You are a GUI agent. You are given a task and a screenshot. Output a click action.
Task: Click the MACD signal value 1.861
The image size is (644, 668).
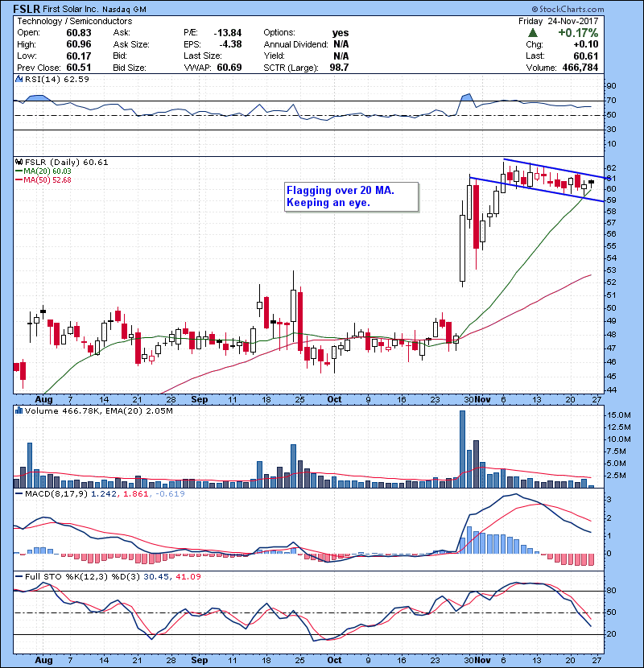(x=135, y=494)
